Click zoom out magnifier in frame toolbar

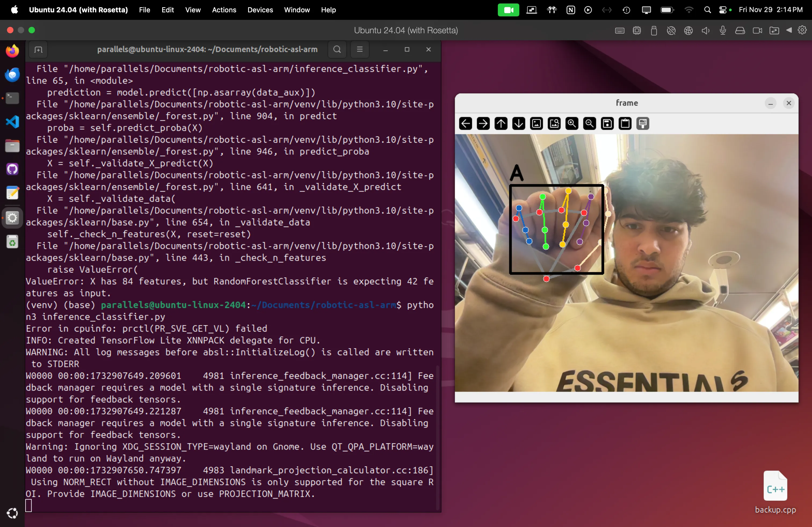point(590,123)
